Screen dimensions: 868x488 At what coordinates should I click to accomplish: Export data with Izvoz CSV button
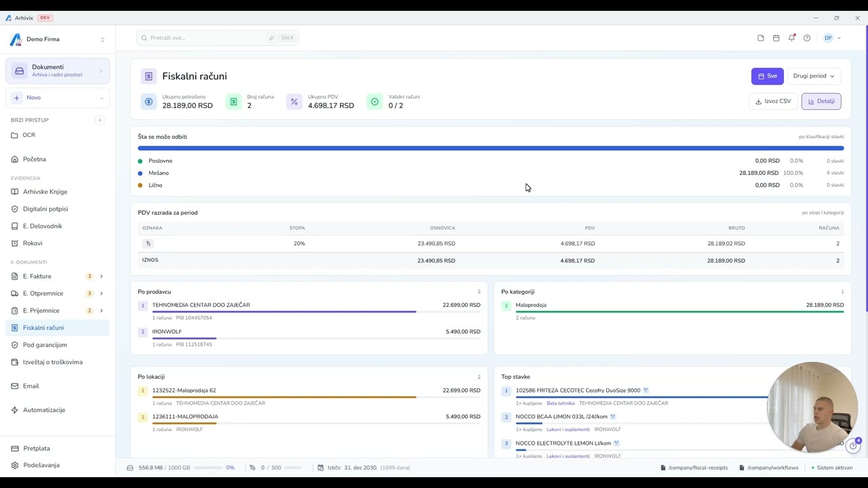773,102
